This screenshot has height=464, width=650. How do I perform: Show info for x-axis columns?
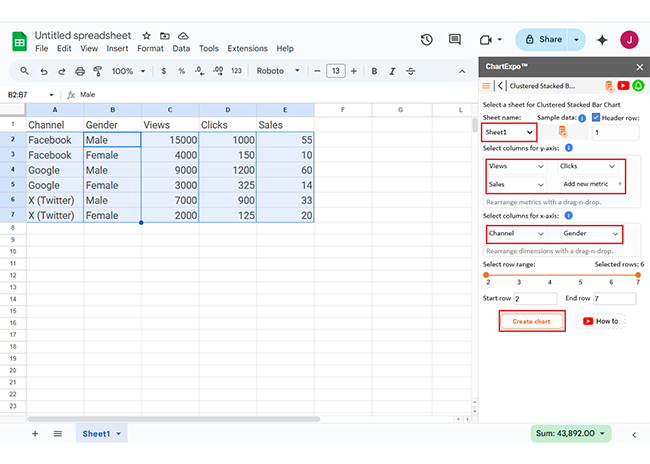(569, 215)
